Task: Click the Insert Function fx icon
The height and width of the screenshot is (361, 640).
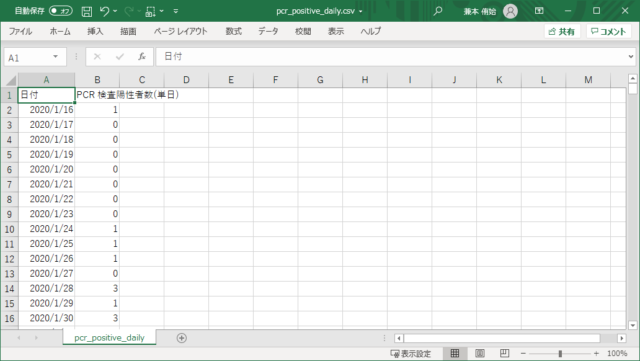Action: pos(142,57)
